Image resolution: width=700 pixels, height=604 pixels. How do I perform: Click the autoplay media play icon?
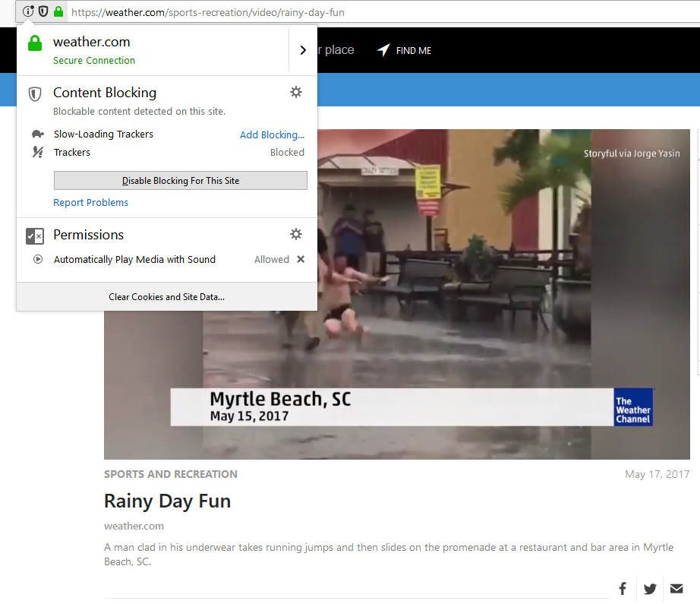tap(38, 259)
